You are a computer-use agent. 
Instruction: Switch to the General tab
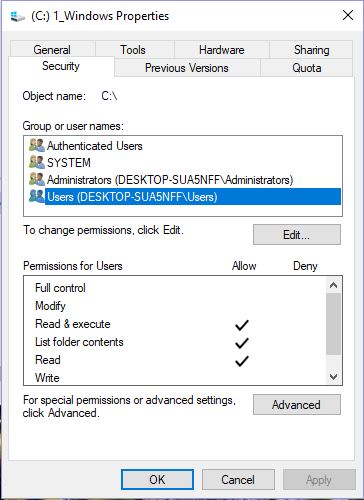[53, 49]
